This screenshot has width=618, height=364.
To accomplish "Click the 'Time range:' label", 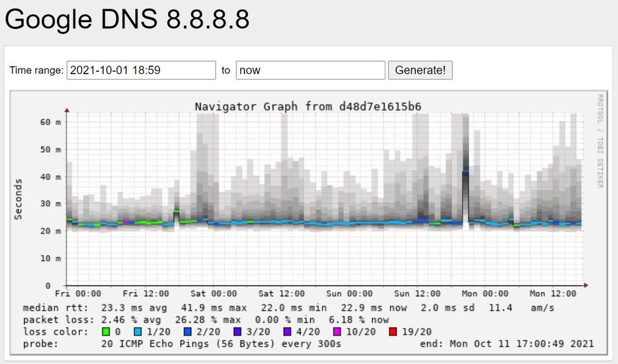I will [36, 70].
